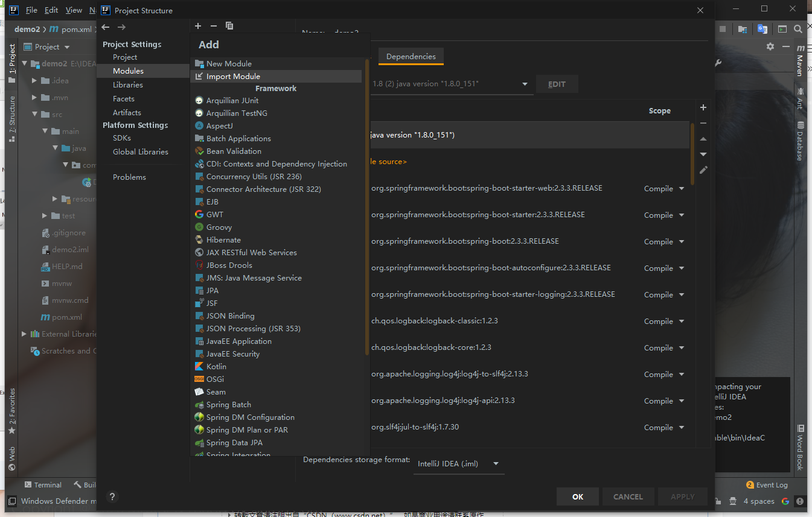Click the Add popup vertical scrollbar

367,206
